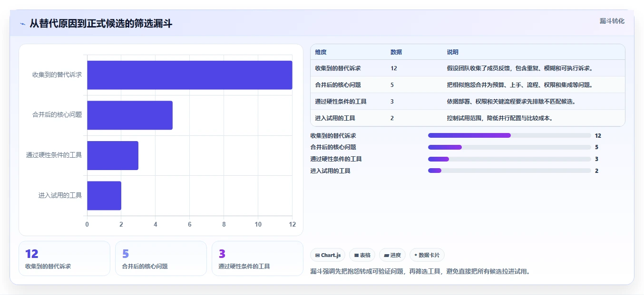Click the table value 12
The image size is (644, 295).
(394, 68)
